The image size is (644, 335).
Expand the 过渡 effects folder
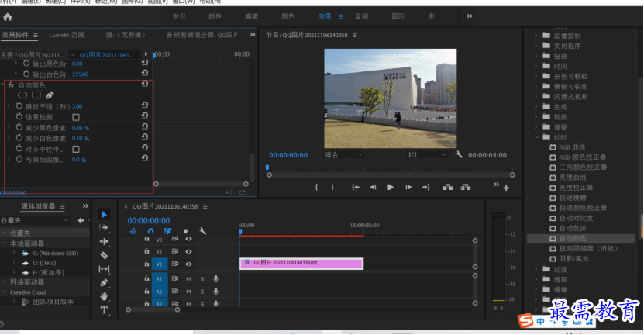pos(536,269)
